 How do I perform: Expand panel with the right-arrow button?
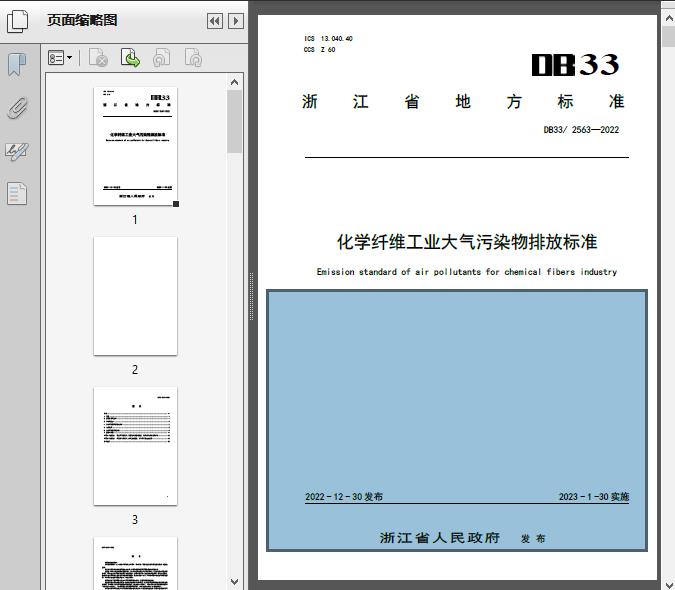236,21
